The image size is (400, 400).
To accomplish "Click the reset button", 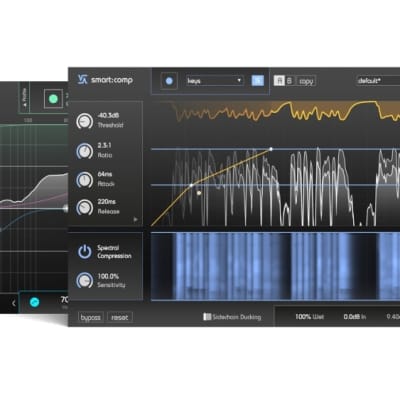I will [120, 318].
